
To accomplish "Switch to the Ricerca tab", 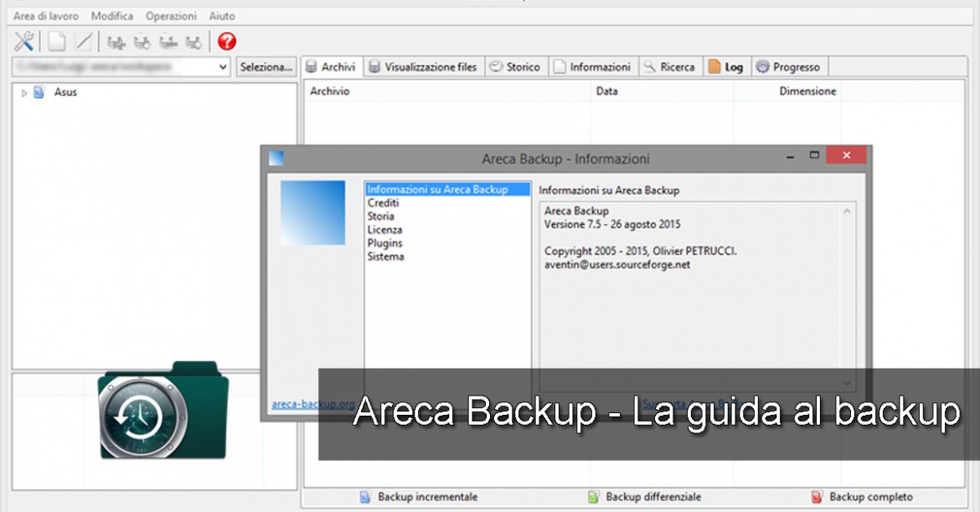I will (671, 67).
